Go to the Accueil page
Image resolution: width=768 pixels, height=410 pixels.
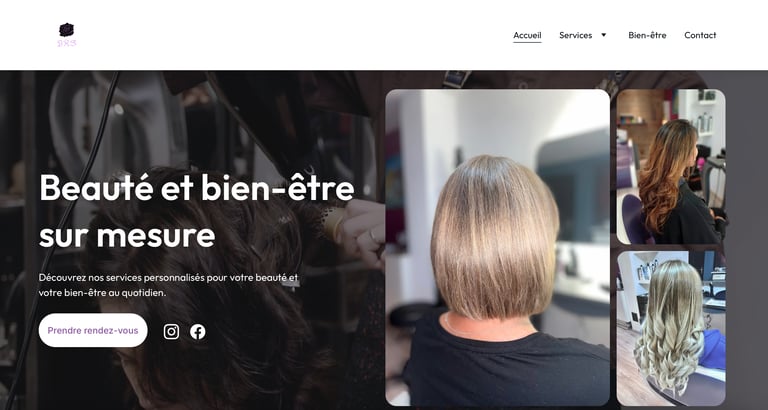pyautogui.click(x=527, y=35)
